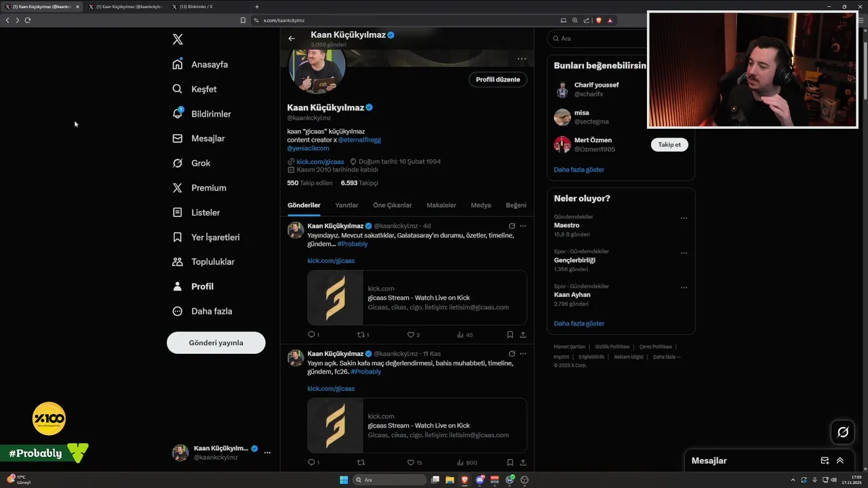Screen dimensions: 868x488
Task: Open Mesajlar in sidebar
Action: [x=198, y=138]
